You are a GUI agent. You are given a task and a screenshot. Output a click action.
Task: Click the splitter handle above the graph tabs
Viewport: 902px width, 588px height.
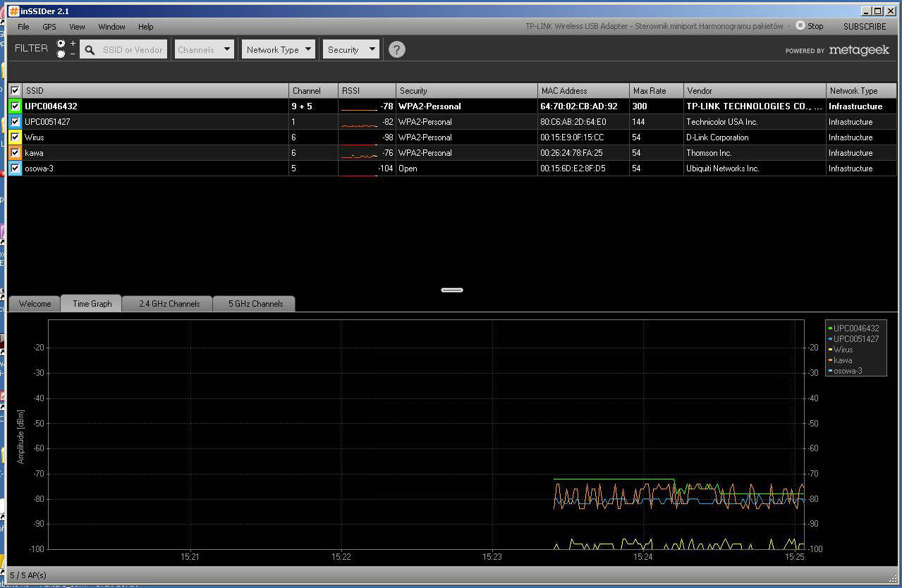coord(452,290)
